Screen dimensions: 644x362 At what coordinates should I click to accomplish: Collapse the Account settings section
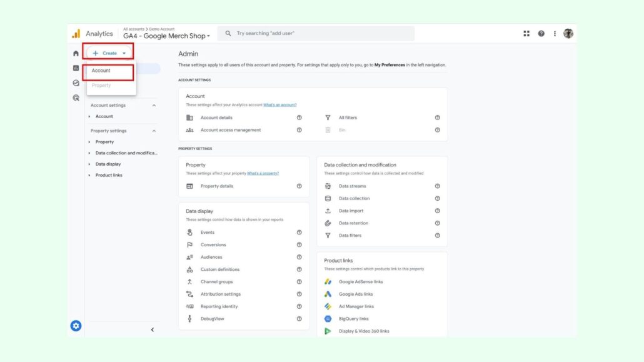pos(154,106)
